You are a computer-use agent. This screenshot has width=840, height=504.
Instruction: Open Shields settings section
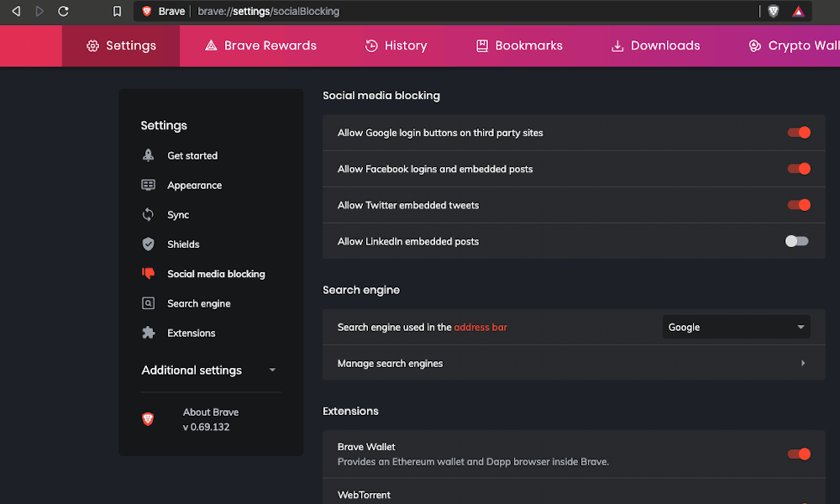[183, 244]
